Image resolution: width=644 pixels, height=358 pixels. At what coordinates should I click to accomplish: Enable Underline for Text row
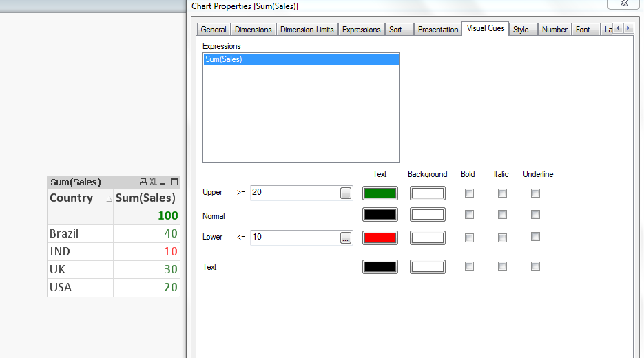coord(535,266)
